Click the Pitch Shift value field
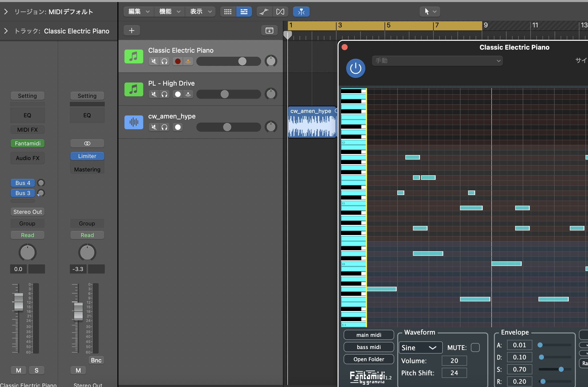The height and width of the screenshot is (387, 588). pos(454,373)
